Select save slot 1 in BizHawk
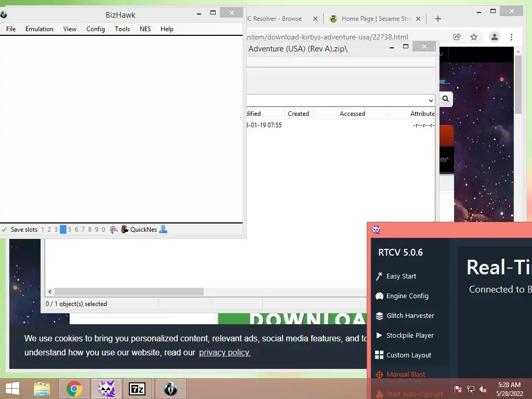The width and height of the screenshot is (532, 399). [43, 230]
